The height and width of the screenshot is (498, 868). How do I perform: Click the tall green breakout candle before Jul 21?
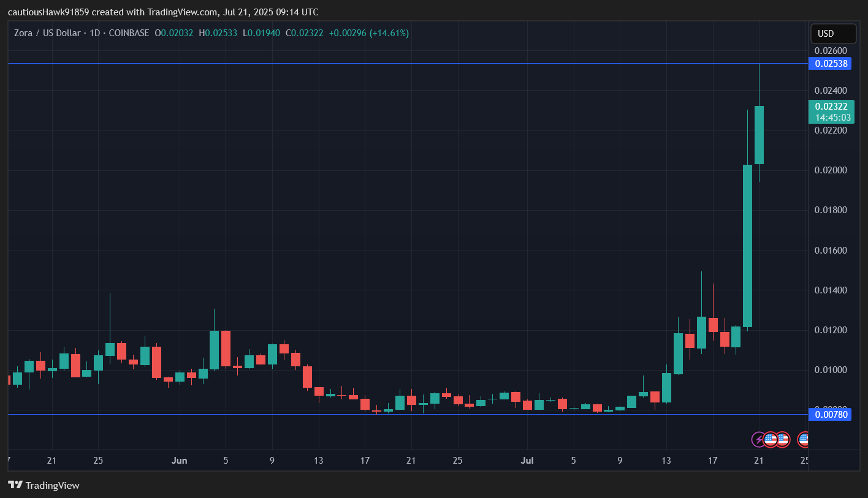point(747,245)
